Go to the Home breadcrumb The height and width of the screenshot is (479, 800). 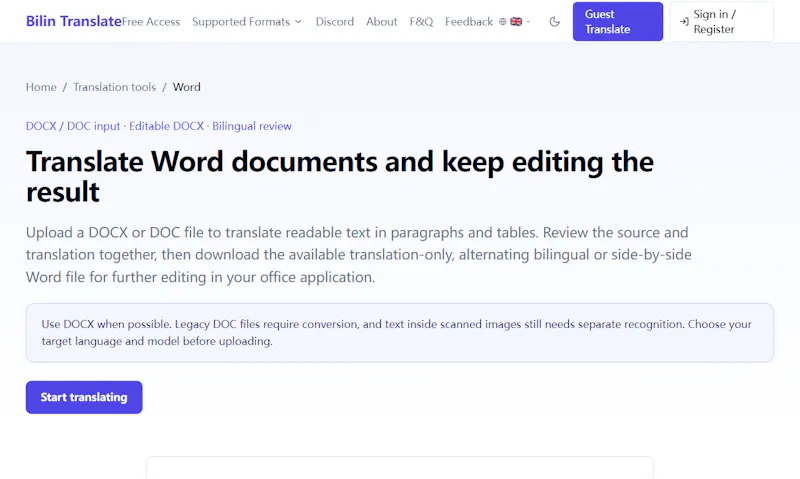41,87
